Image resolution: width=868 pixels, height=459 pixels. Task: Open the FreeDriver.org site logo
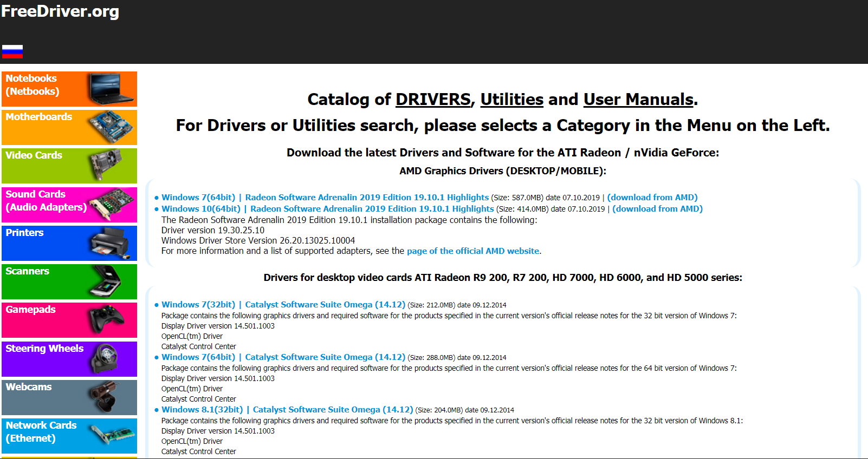[60, 11]
